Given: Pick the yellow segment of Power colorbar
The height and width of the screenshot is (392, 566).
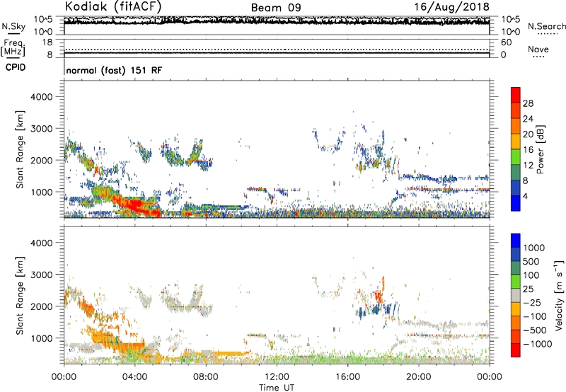Looking at the screenshot, I should point(516,142).
